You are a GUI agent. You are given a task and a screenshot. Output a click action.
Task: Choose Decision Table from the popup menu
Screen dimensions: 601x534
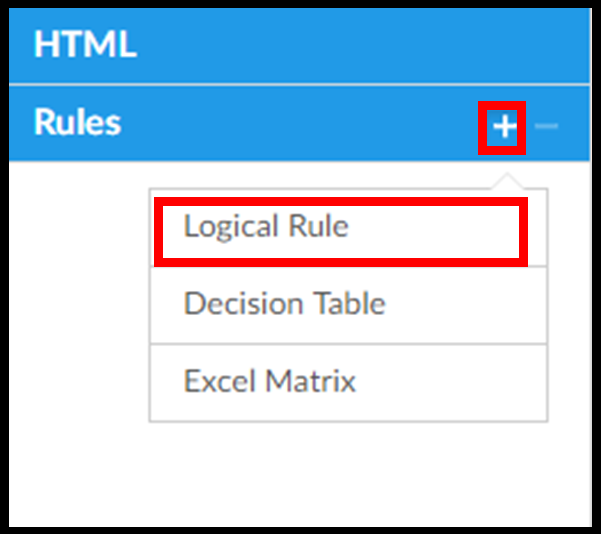(285, 304)
